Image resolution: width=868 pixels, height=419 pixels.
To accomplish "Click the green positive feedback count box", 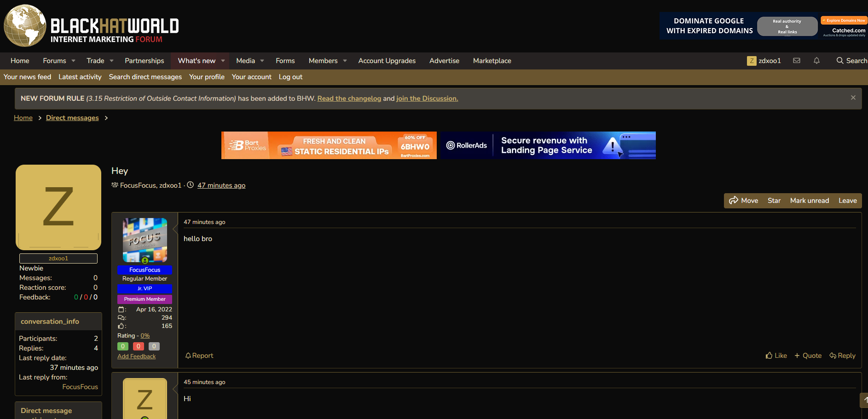I will [123, 346].
